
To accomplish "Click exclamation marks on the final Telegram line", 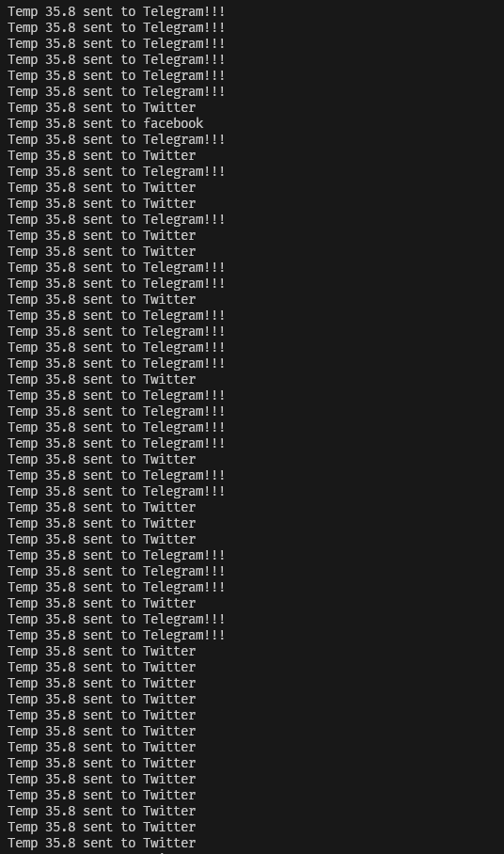I will [x=213, y=635].
